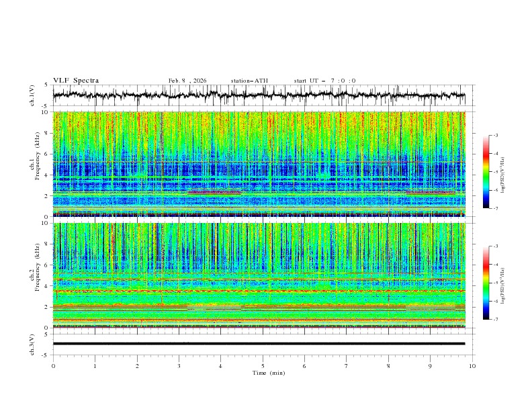
Task: Click the "-3" tick on upper color bar
Action: (x=495, y=135)
